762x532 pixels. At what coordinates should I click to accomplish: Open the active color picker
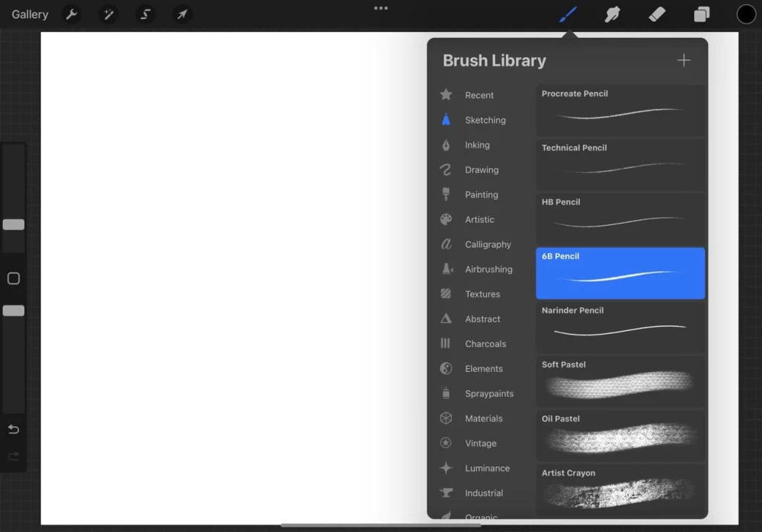[x=746, y=14]
